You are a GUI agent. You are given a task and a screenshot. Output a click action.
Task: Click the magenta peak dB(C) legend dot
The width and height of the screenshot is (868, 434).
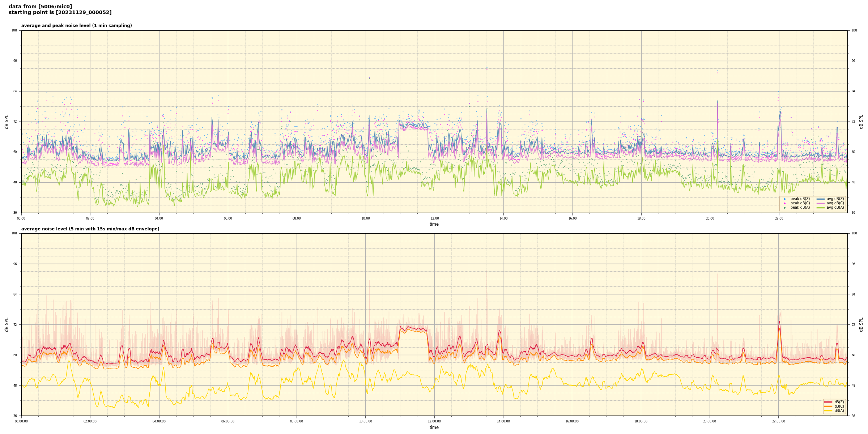[x=784, y=203]
